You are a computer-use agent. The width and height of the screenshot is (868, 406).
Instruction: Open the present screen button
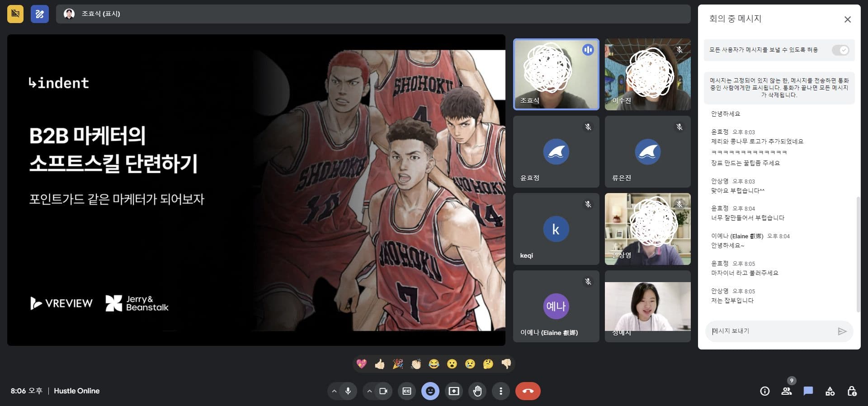(x=454, y=391)
